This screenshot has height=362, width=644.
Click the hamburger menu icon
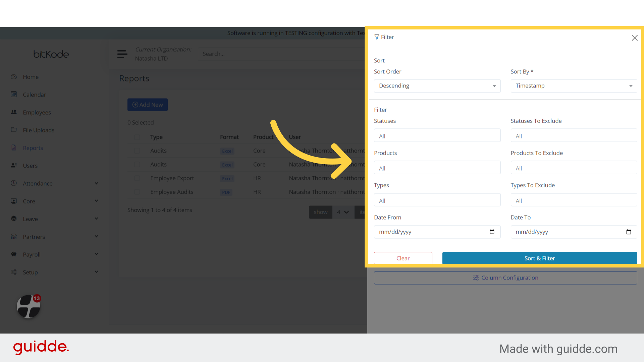[122, 54]
